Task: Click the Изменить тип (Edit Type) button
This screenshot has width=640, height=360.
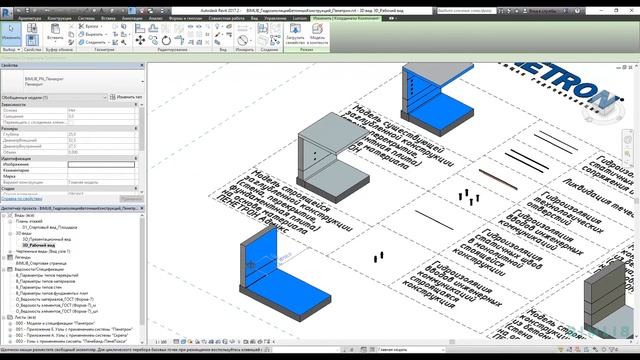Action: (126, 97)
